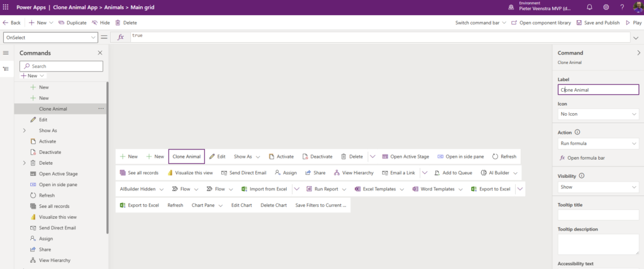Click Edit Chart in preview bar
This screenshot has height=269, width=644.
click(x=241, y=205)
